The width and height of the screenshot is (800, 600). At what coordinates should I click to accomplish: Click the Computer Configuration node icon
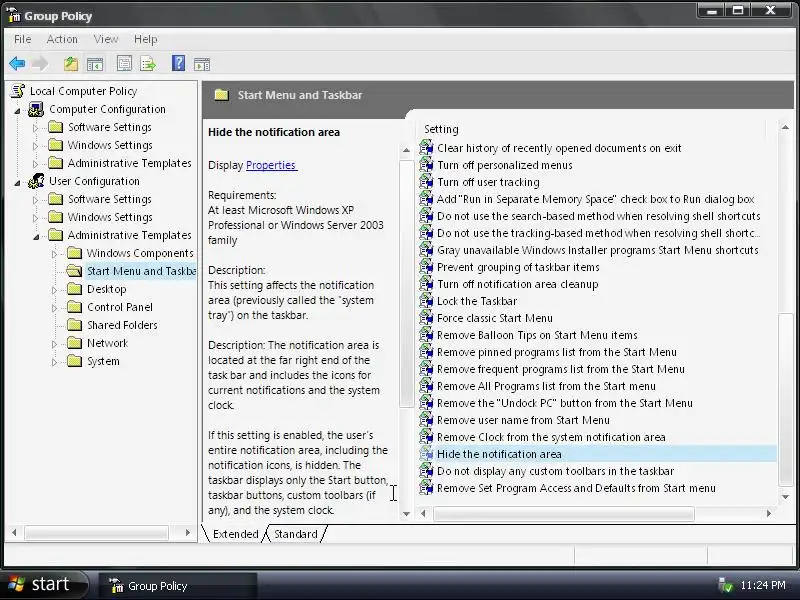pos(36,109)
